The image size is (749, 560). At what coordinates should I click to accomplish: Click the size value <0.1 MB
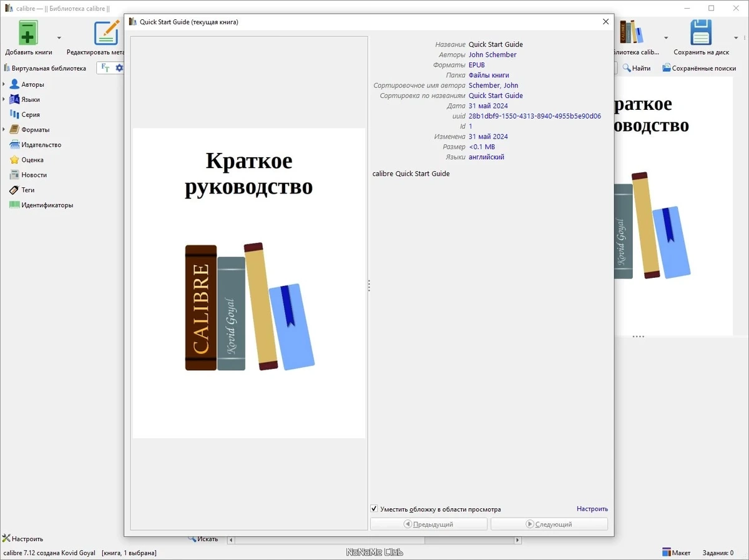click(x=482, y=147)
